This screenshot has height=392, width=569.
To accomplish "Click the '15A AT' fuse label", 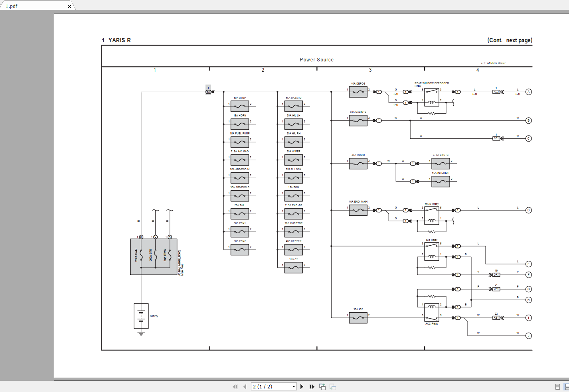I will (294, 259).
